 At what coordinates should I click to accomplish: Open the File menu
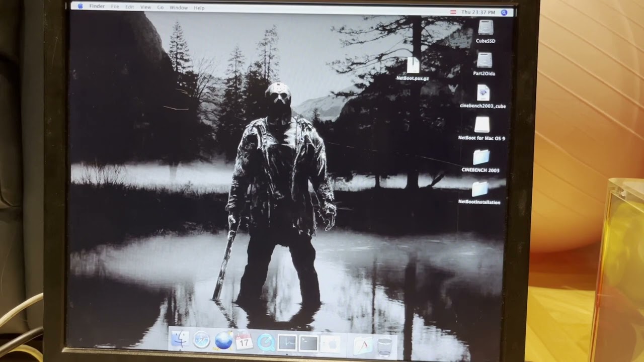tap(115, 7)
